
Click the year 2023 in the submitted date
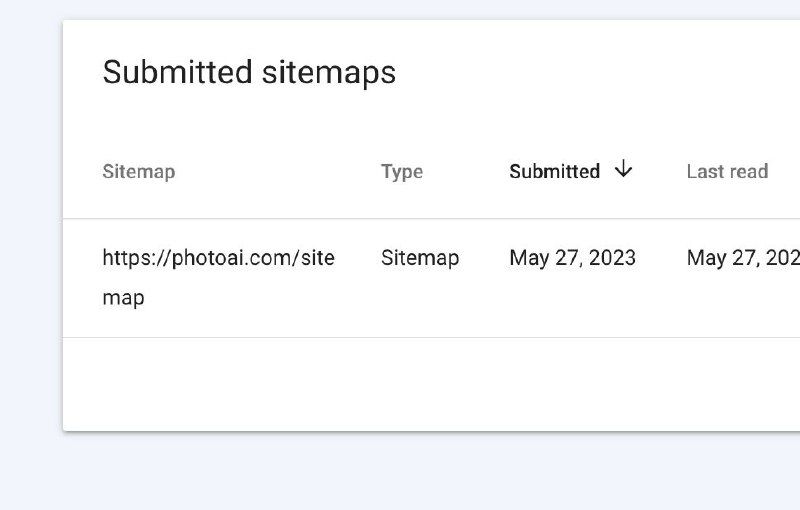point(612,258)
